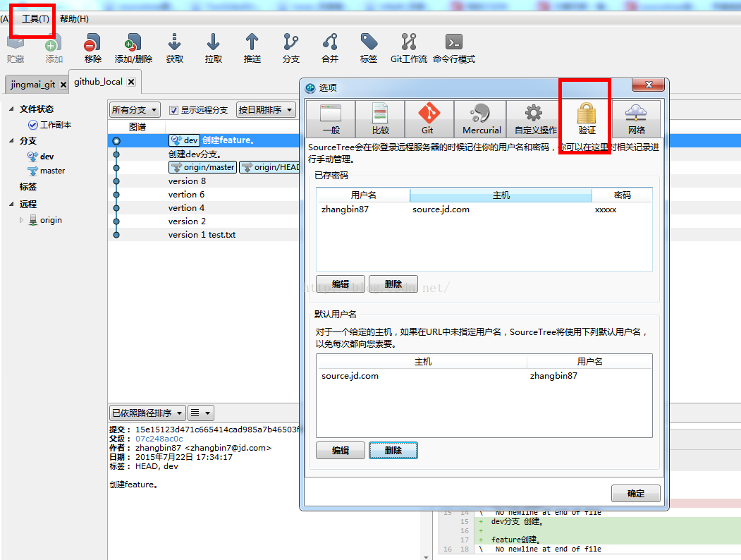
Task: Click the Tags (标签) sidebar heading
Action: [x=28, y=187]
